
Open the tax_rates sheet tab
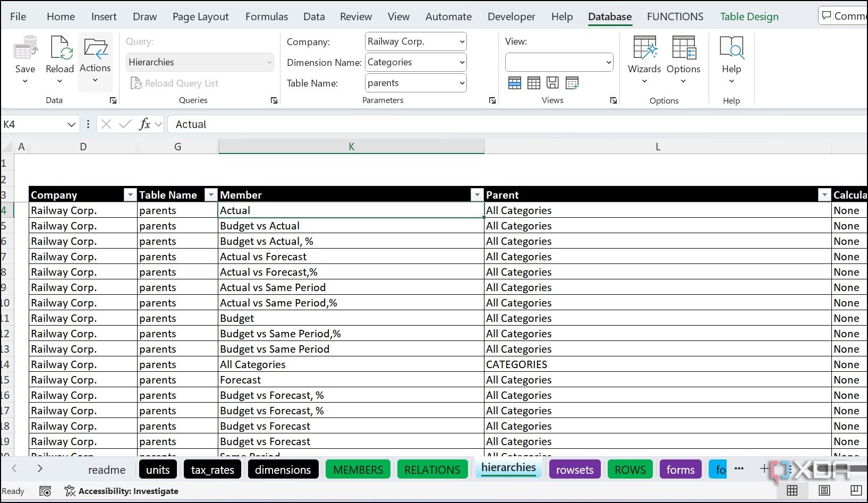(212, 470)
